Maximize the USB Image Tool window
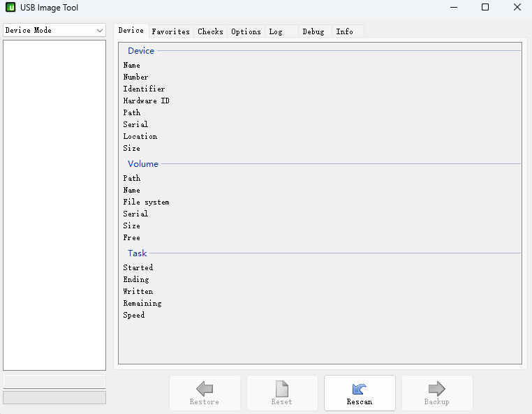 [485, 7]
